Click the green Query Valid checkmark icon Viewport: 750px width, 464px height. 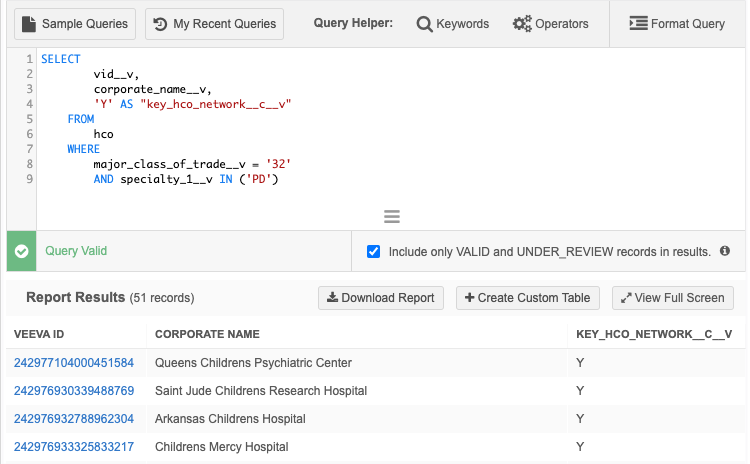click(21, 251)
